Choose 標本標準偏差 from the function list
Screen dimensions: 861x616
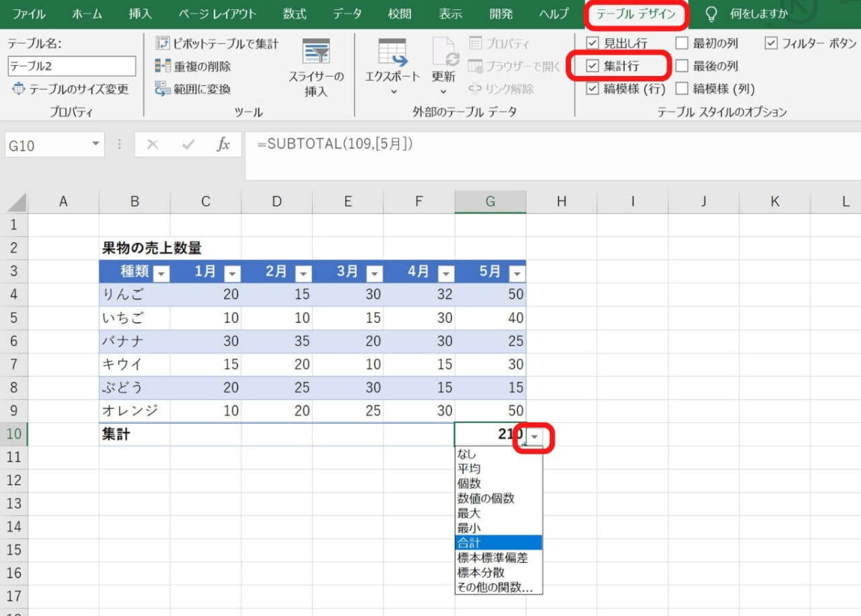coord(499,557)
